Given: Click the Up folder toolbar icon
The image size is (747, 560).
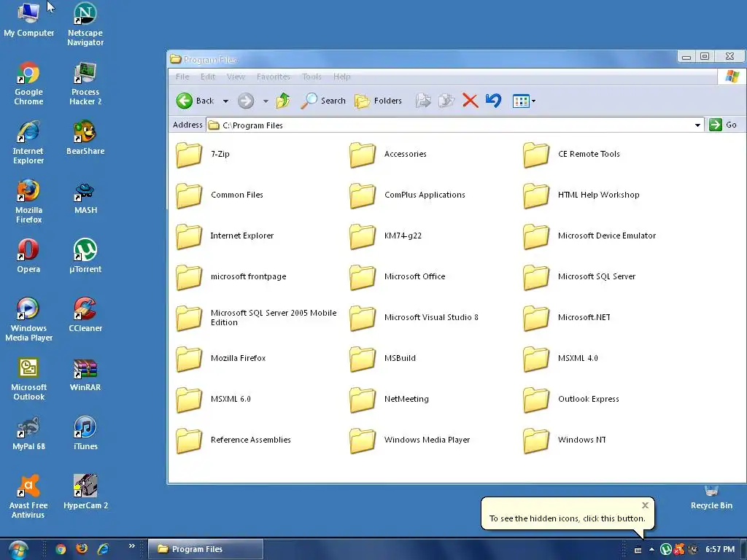Looking at the screenshot, I should 283,101.
